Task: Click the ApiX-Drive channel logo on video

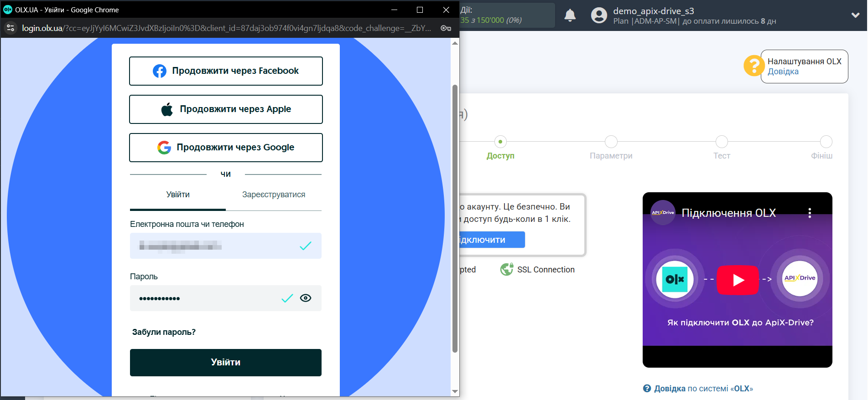Action: point(663,213)
